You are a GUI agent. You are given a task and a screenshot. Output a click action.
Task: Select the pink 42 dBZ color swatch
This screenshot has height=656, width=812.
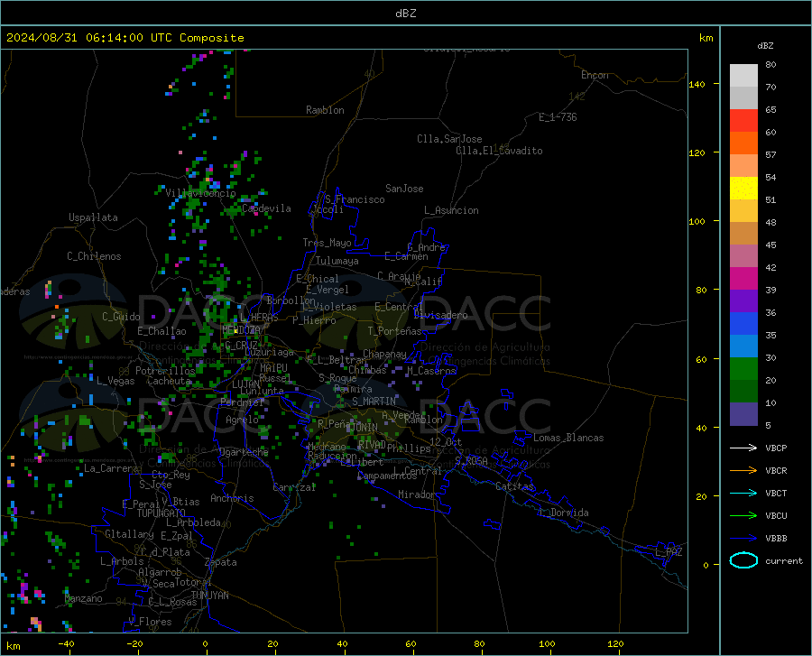point(743,255)
